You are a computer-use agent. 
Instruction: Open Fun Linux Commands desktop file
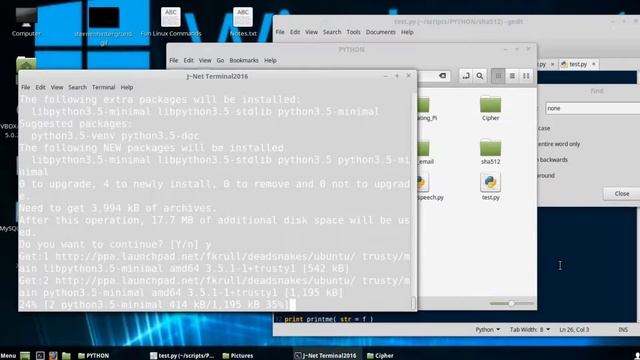tap(171, 22)
